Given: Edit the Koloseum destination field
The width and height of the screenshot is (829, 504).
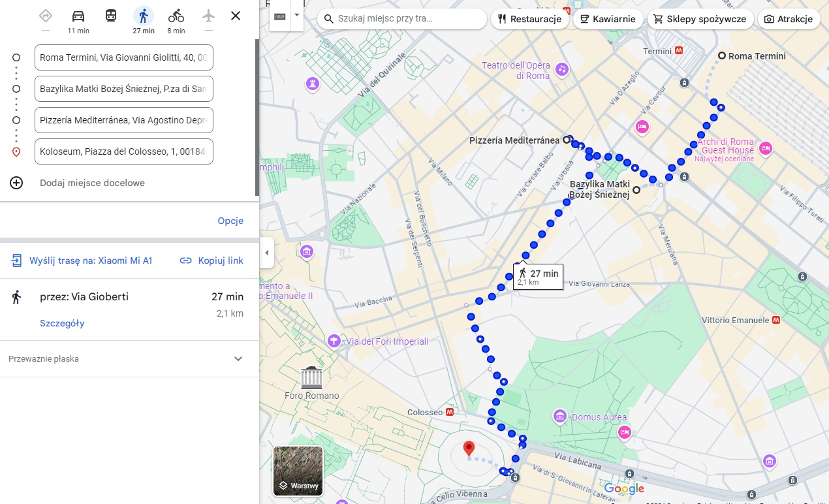Looking at the screenshot, I should pyautogui.click(x=124, y=151).
